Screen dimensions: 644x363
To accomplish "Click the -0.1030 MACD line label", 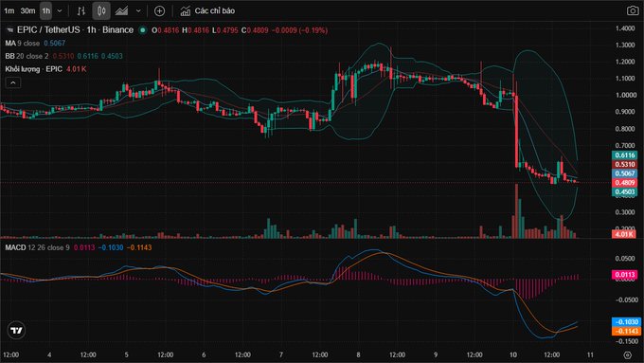I will (x=626, y=322).
